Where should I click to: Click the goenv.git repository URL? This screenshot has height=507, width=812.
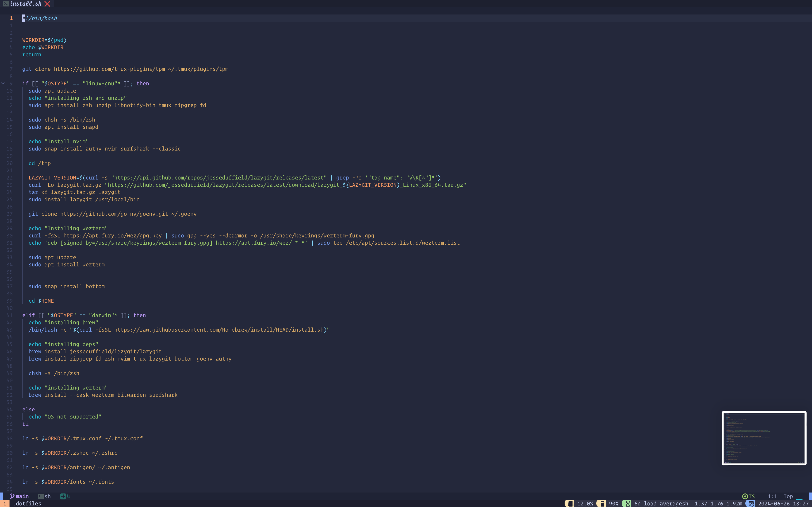(x=114, y=214)
